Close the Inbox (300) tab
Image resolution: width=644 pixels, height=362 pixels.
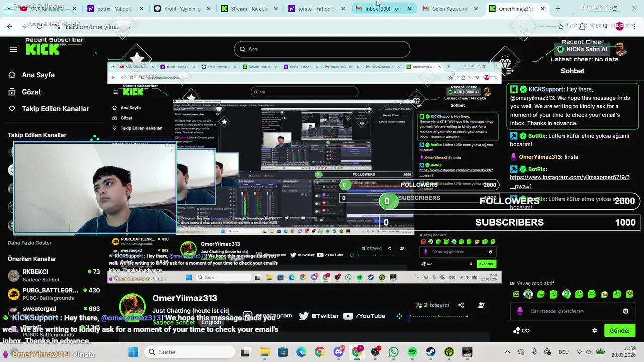pos(409,9)
